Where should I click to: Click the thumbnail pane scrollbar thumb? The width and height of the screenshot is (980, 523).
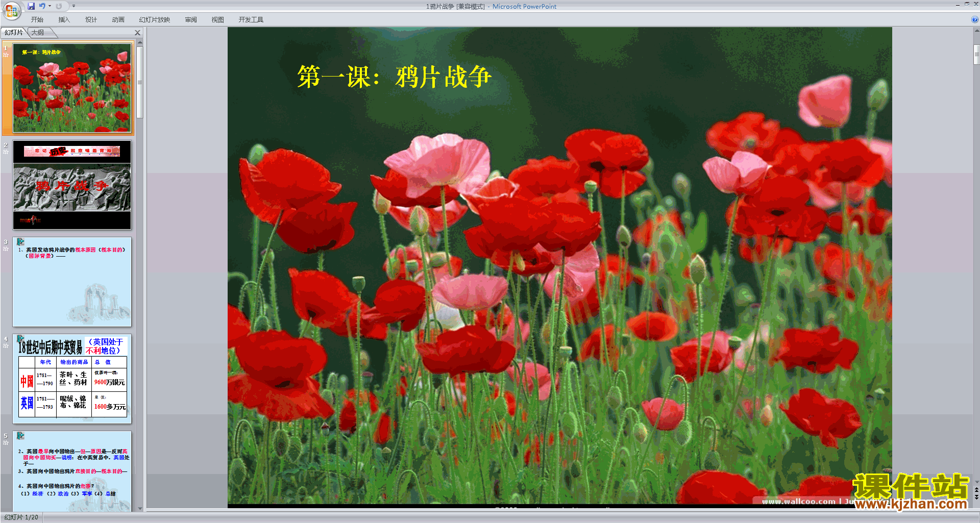click(140, 82)
